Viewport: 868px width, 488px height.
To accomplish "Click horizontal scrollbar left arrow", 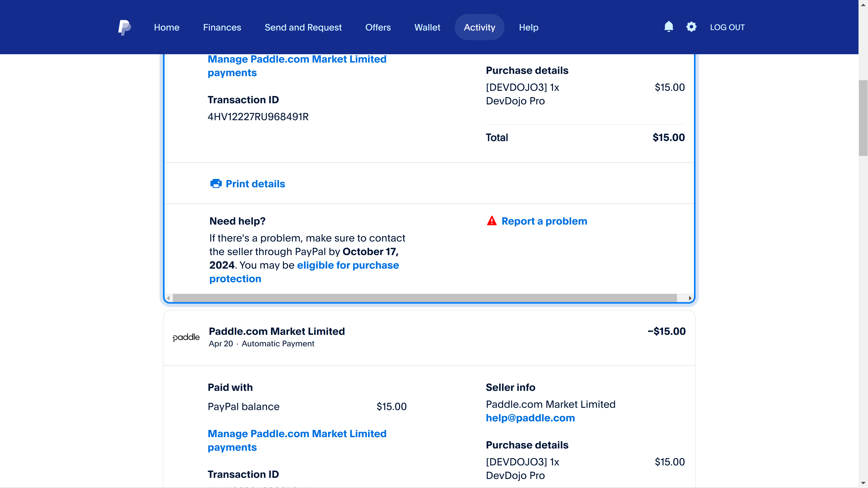I will click(x=168, y=298).
